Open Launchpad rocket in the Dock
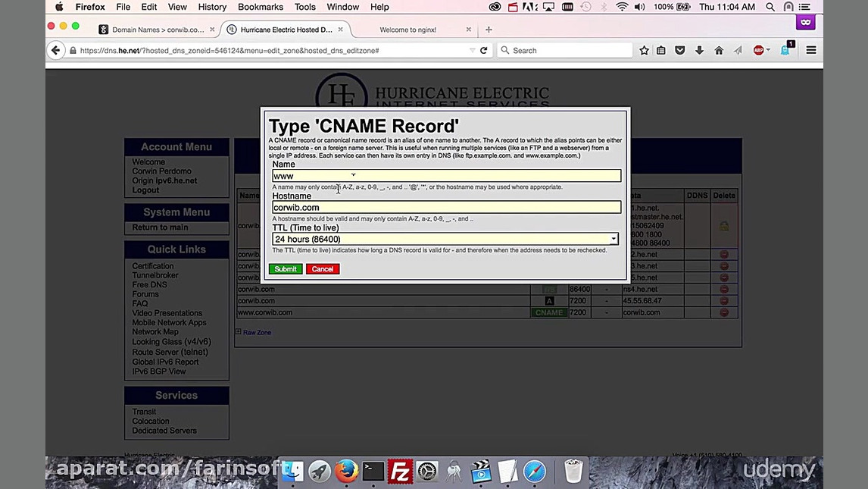This screenshot has width=868, height=489. (x=320, y=472)
